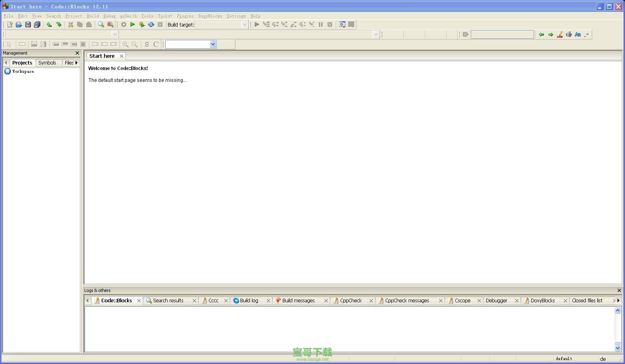This screenshot has height=364, width=625.
Task: Open the Settings menu
Action: coord(236,16)
